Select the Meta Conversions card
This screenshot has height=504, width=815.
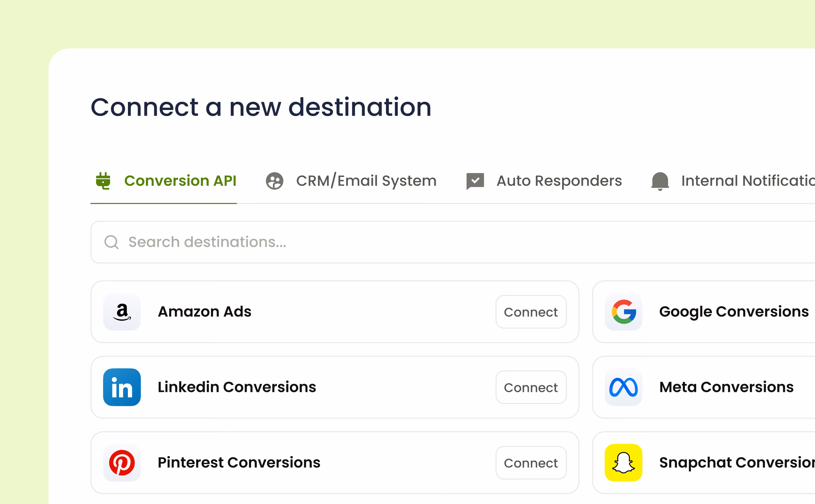[x=704, y=387]
